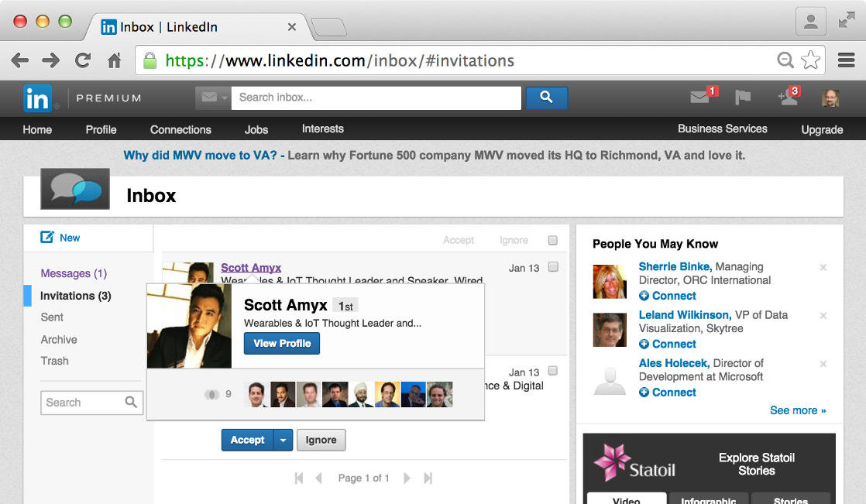Open the account avatar in header
Viewport: 866px width, 504px height.
click(x=830, y=98)
